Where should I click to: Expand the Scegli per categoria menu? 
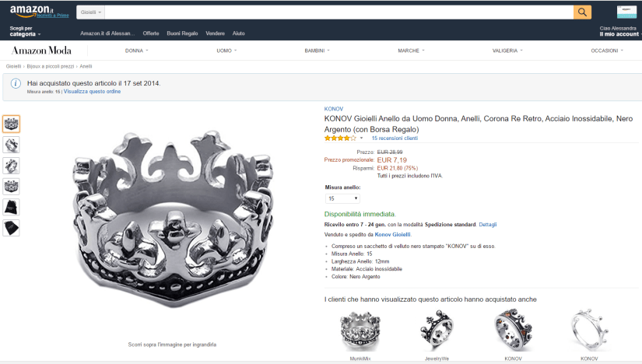(24, 31)
